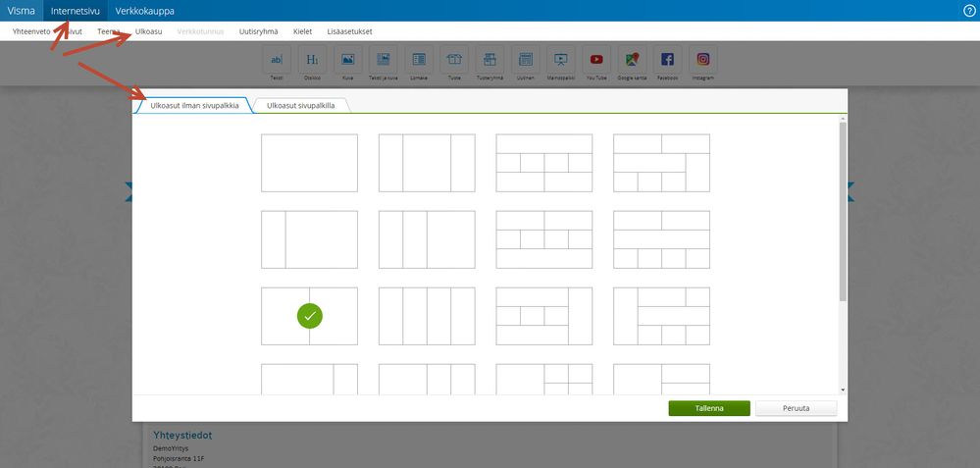Select the Tuote product widget icon
This screenshot has width=980, height=468.
pos(454,60)
